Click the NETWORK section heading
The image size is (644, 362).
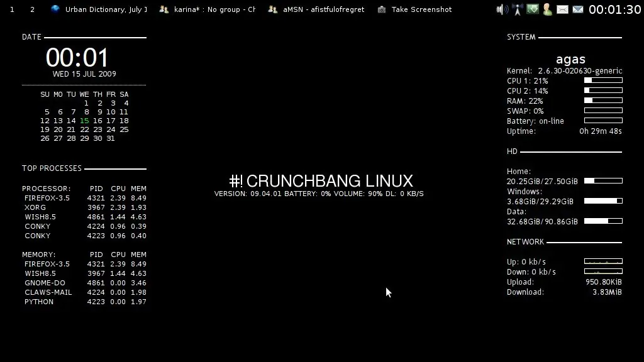point(525,242)
